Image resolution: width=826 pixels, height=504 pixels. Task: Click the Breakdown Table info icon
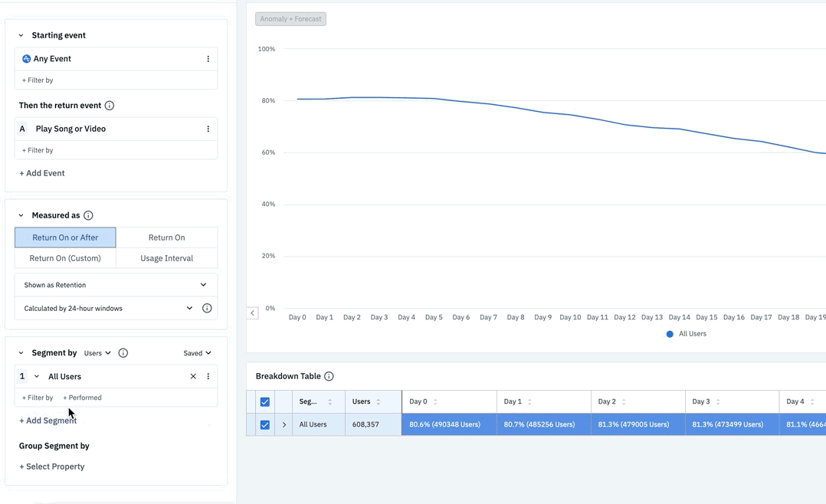tap(329, 377)
